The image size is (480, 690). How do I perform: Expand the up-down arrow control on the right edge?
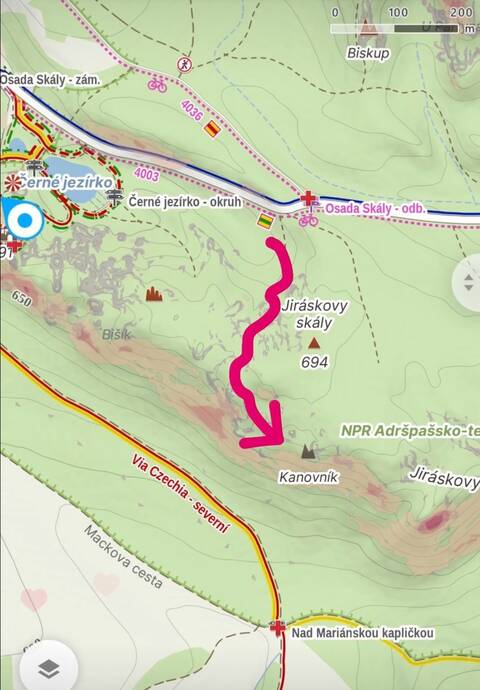468,282
